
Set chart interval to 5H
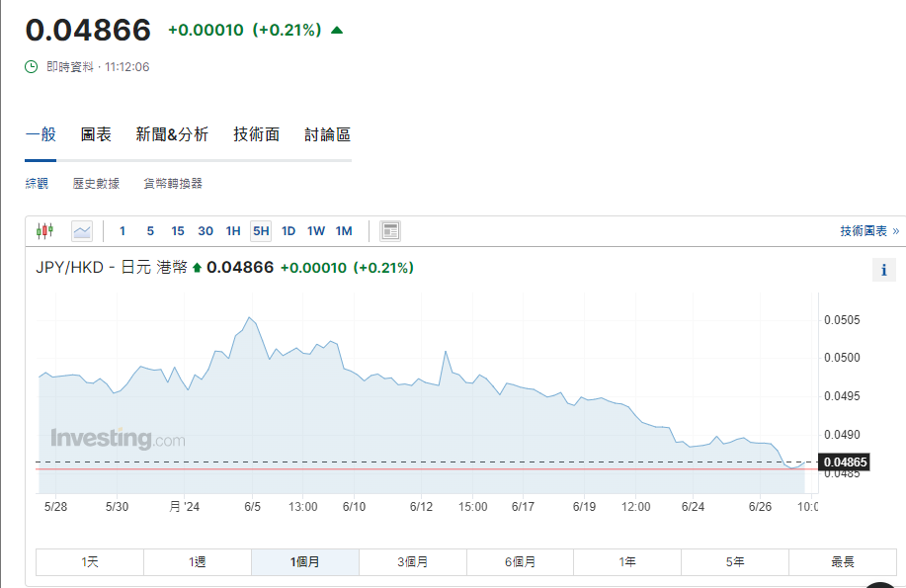click(x=261, y=231)
